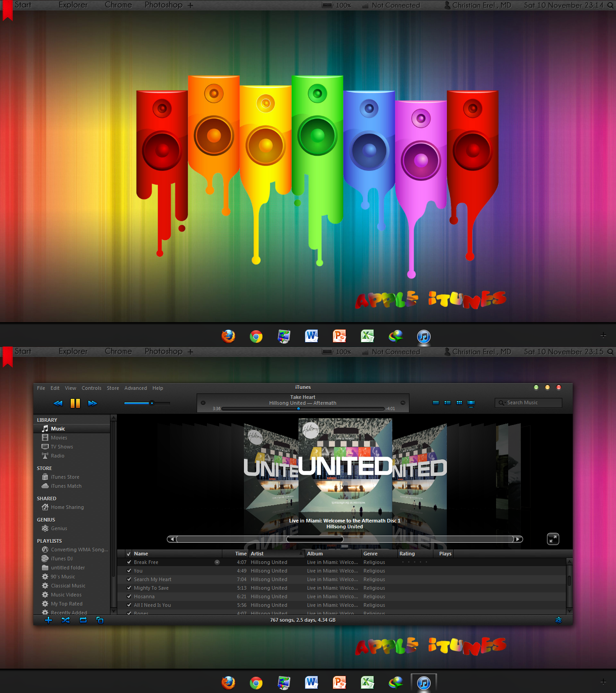
Task: Pause the playing song Take Heart
Action: click(75, 403)
